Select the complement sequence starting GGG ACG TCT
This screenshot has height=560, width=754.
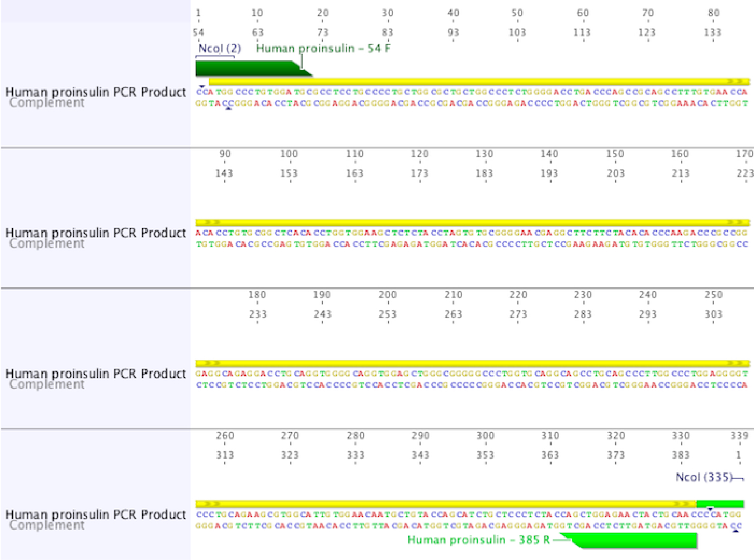(469, 526)
